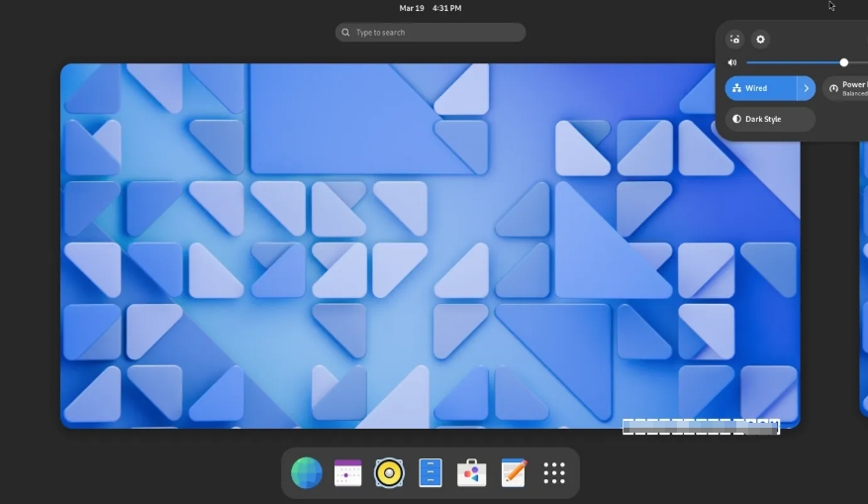Open the Rhythmbox speaker icon in dock
Image resolution: width=868 pixels, height=504 pixels.
[x=389, y=473]
